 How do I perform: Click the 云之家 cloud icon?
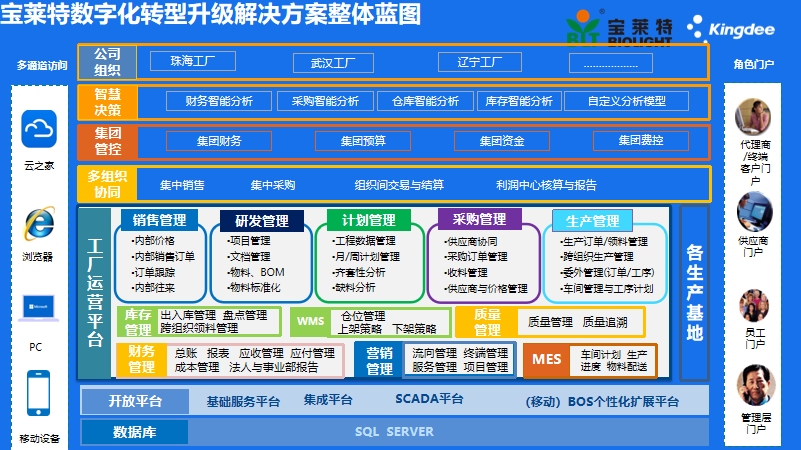tap(40, 130)
